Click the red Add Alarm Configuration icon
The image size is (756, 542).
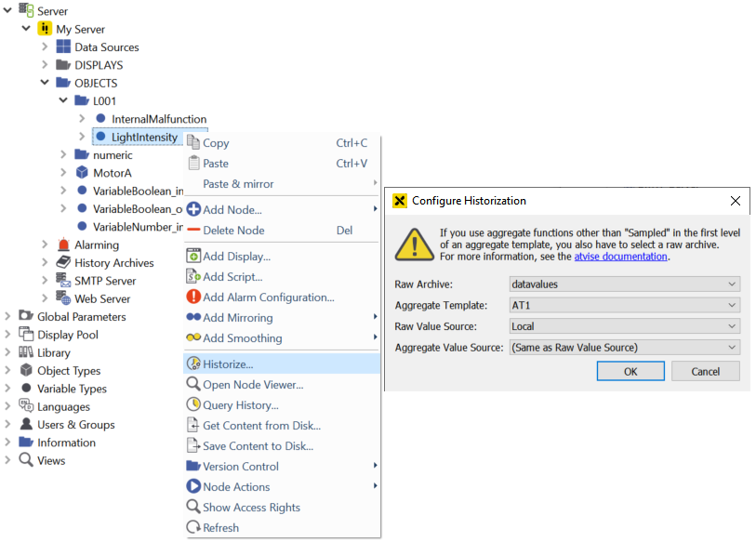click(x=193, y=297)
